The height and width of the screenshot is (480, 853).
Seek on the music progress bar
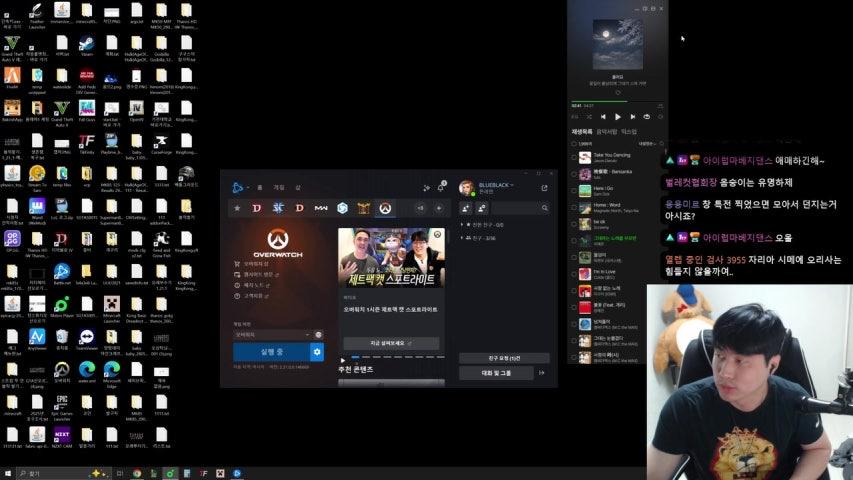click(617, 101)
